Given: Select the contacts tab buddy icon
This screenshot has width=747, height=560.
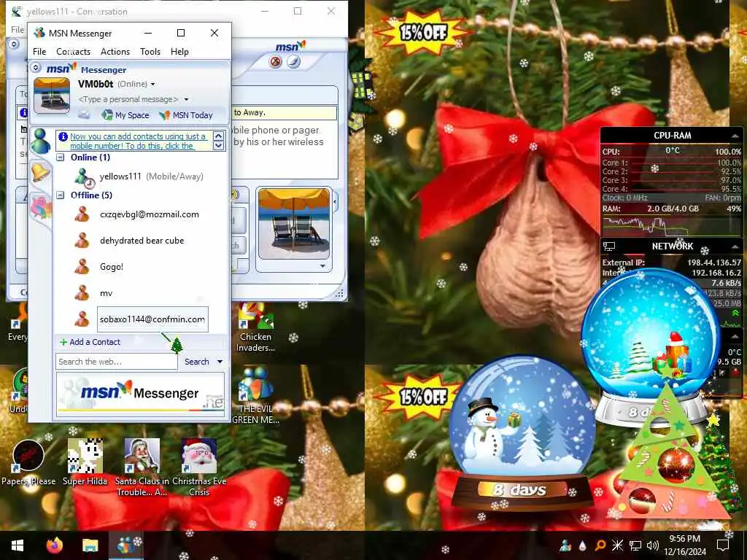Looking at the screenshot, I should (x=41, y=141).
